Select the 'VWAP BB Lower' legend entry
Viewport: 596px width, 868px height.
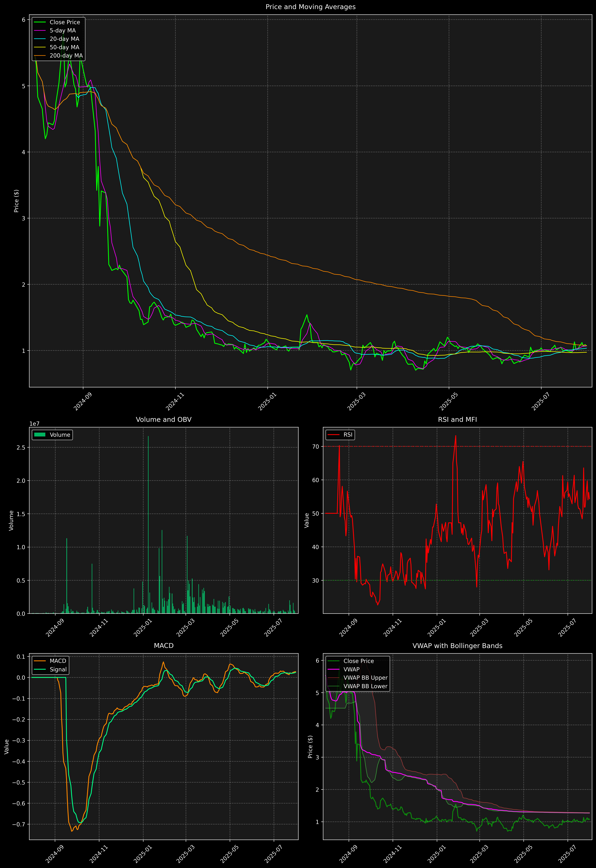coord(358,686)
